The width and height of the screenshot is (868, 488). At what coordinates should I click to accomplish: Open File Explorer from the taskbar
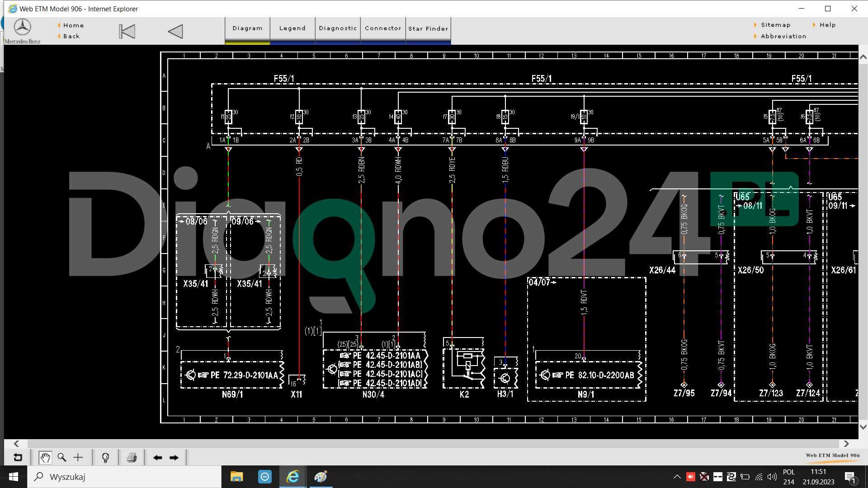[x=236, y=477]
